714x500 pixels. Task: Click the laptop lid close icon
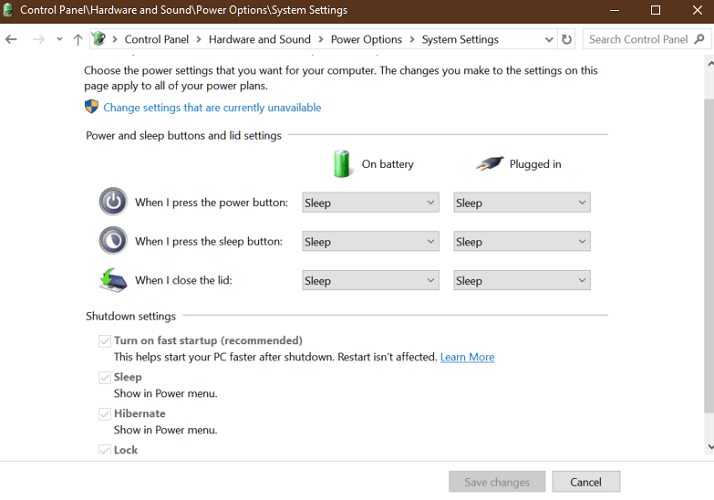click(113, 280)
